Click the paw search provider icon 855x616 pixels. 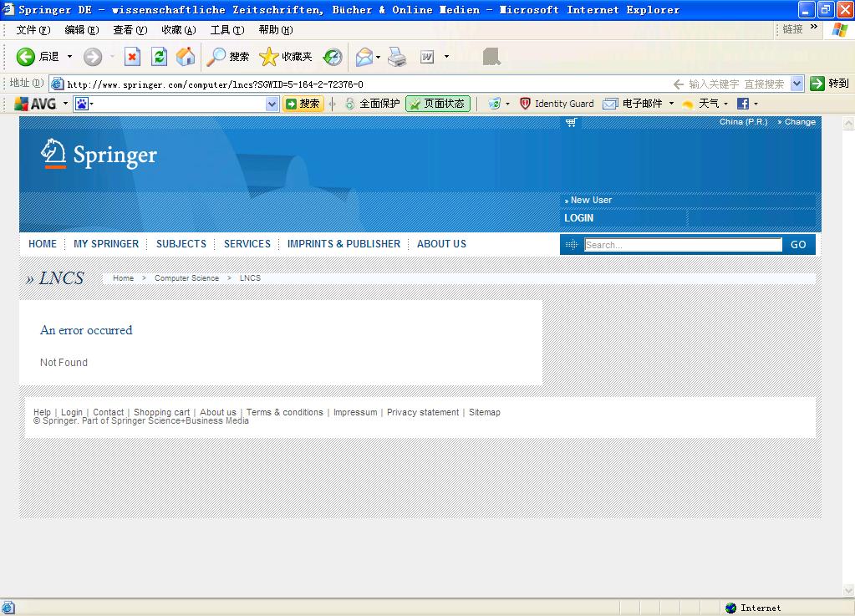tap(82, 104)
